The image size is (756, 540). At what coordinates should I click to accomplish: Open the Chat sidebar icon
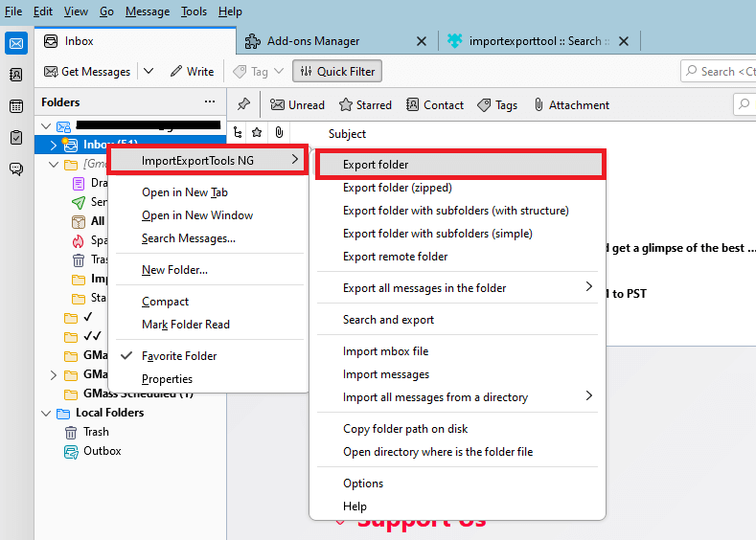[16, 169]
